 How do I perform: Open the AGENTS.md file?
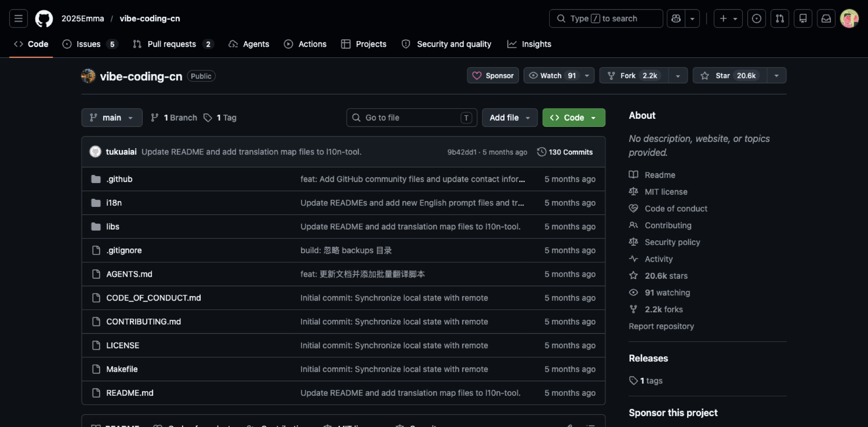(x=129, y=274)
